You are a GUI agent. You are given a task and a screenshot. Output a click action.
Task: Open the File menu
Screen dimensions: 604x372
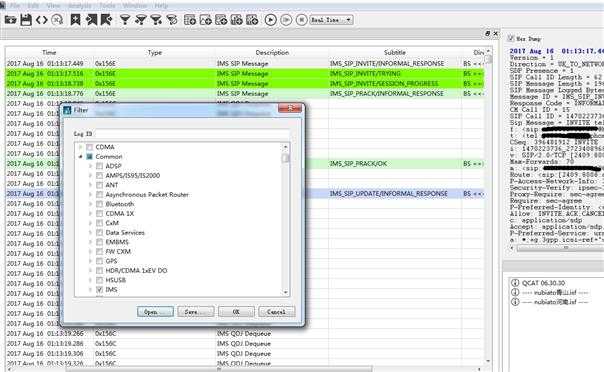click(15, 5)
